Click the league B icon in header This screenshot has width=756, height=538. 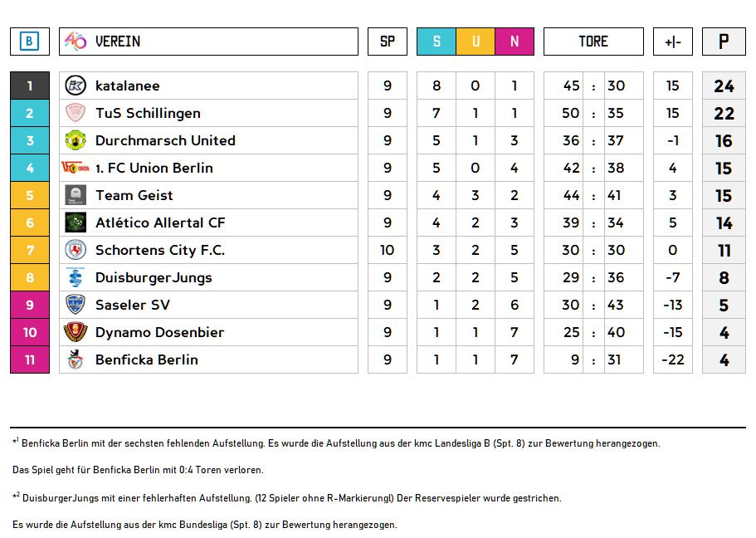tap(30, 42)
